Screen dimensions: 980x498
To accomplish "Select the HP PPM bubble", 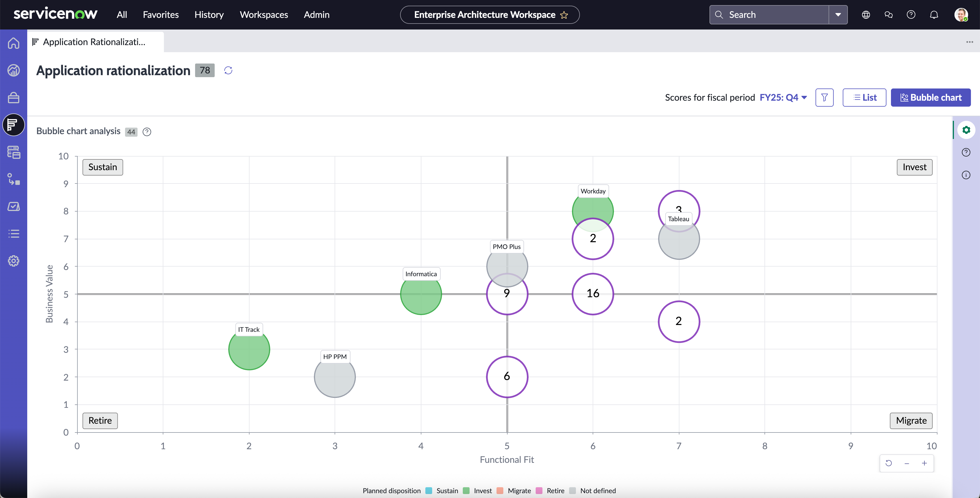I will [335, 377].
